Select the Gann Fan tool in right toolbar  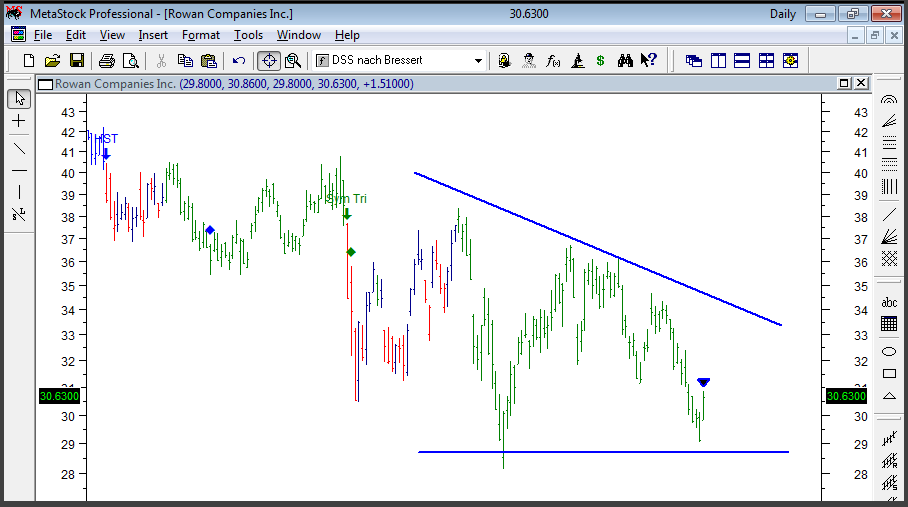[x=889, y=237]
